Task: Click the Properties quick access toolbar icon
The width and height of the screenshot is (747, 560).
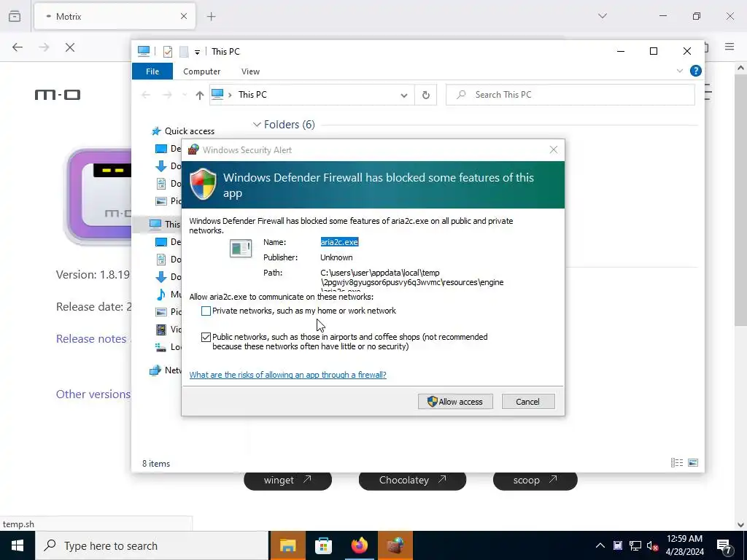Action: (167, 52)
